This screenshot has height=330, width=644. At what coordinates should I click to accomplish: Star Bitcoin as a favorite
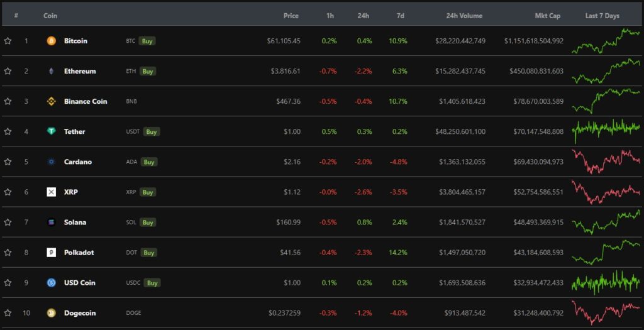[x=8, y=41]
